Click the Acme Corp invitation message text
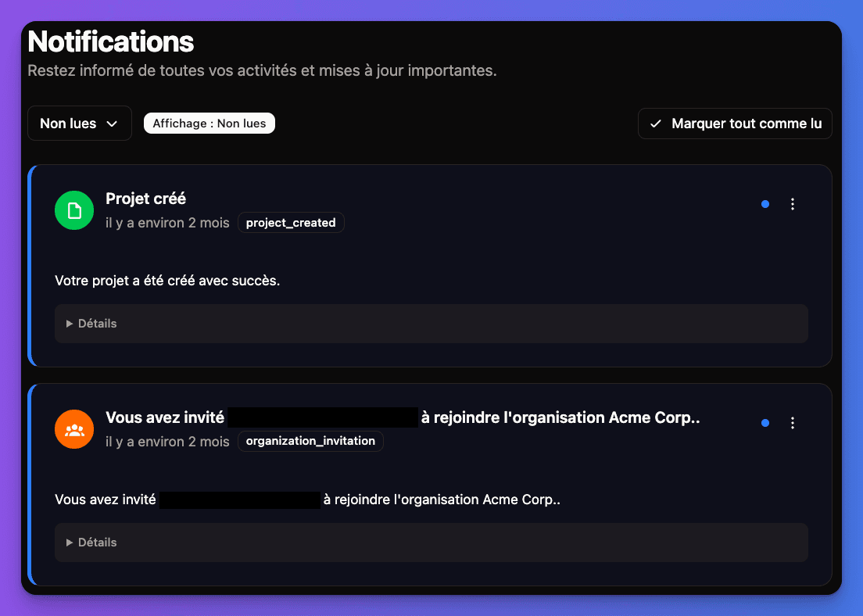This screenshot has height=616, width=863. [307, 499]
